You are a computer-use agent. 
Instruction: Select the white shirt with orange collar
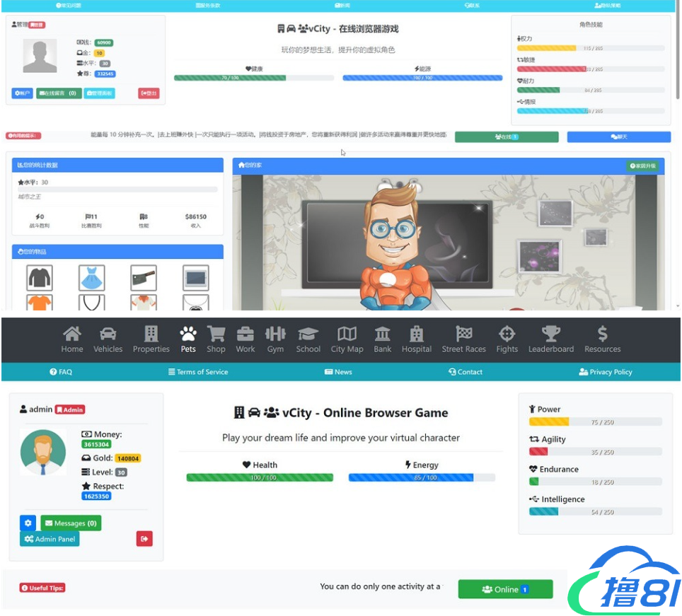point(144,303)
